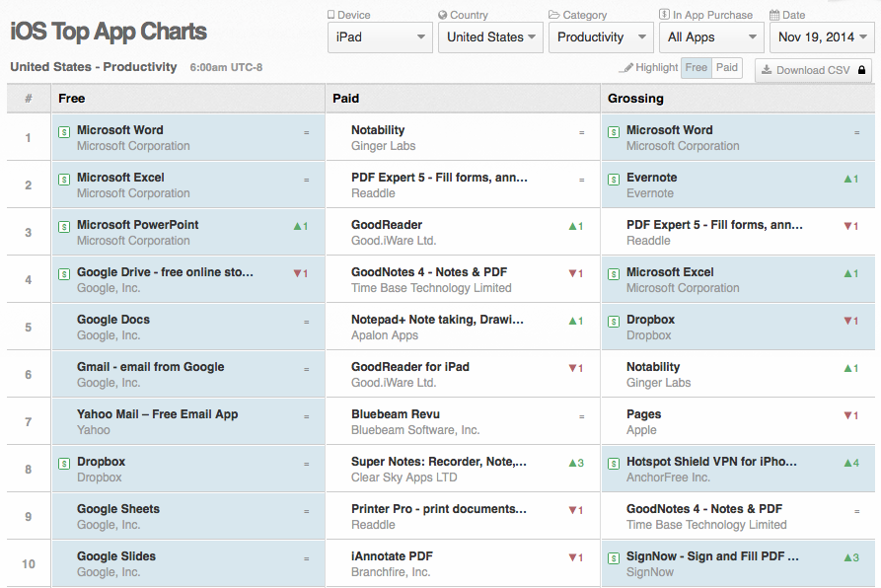The height and width of the screenshot is (588, 881).
Task: Click the United States - Productivity subtitle
Action: click(x=94, y=67)
